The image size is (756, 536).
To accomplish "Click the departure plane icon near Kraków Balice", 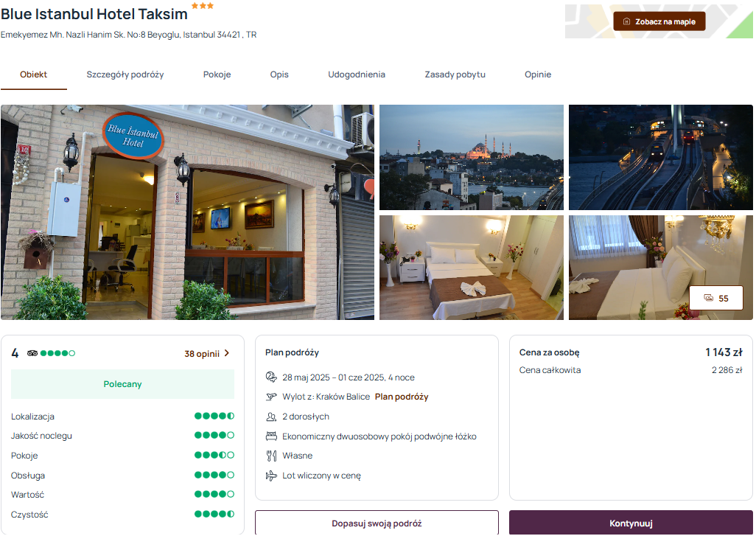I will coord(271,397).
